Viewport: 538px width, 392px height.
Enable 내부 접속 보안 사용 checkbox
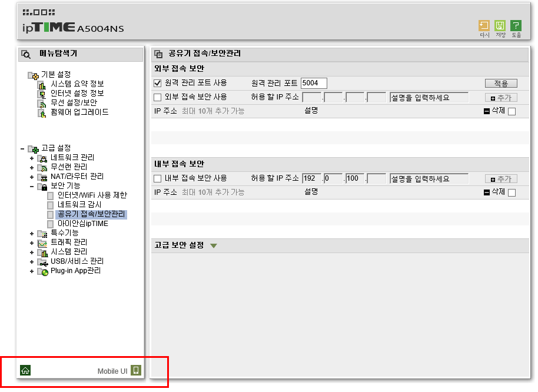click(x=158, y=179)
